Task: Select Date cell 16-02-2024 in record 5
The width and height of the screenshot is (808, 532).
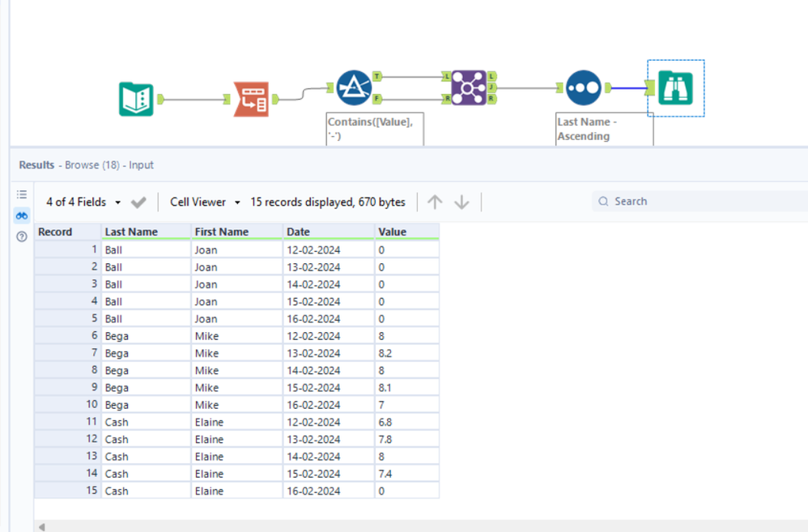Action: click(x=329, y=318)
